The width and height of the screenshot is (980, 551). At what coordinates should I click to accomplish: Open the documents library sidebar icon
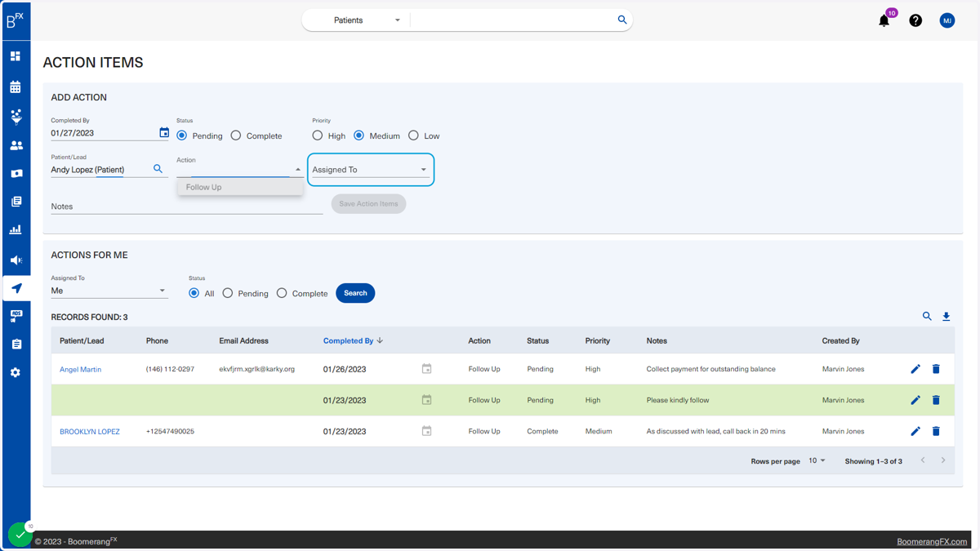pos(16,202)
